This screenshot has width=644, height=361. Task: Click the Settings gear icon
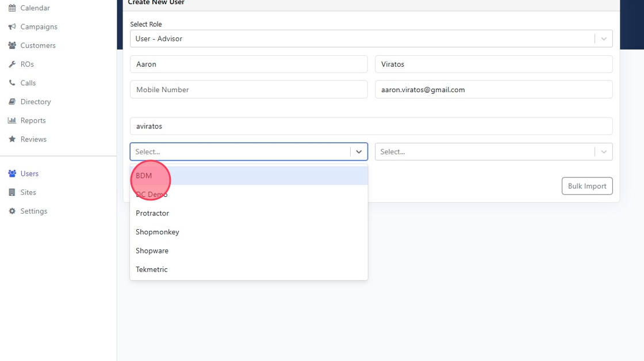pyautogui.click(x=12, y=211)
